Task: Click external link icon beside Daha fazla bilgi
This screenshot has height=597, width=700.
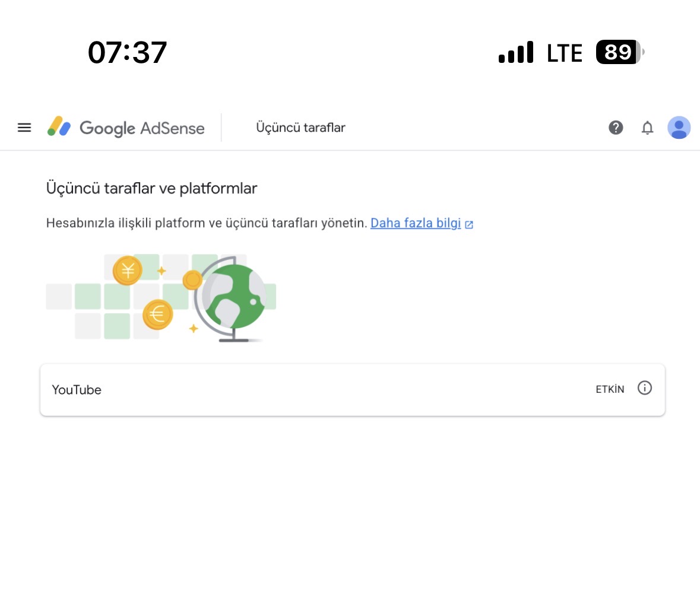Action: coord(469,224)
